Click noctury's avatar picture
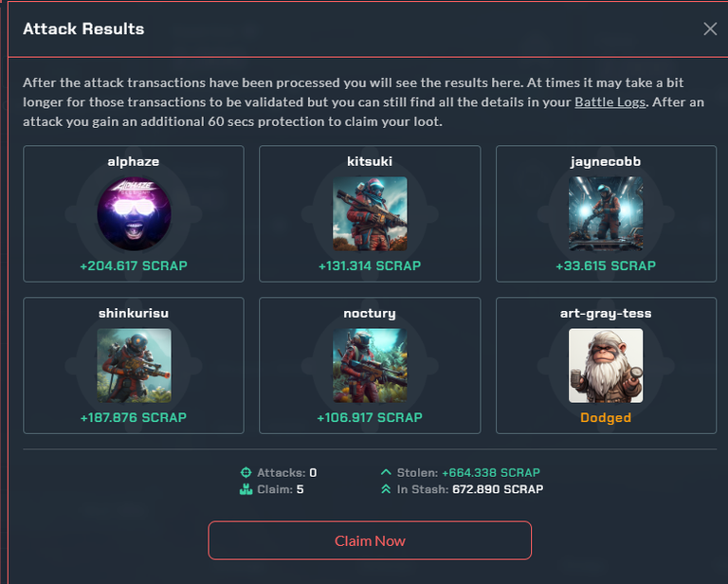This screenshot has height=584, width=728. coord(370,365)
